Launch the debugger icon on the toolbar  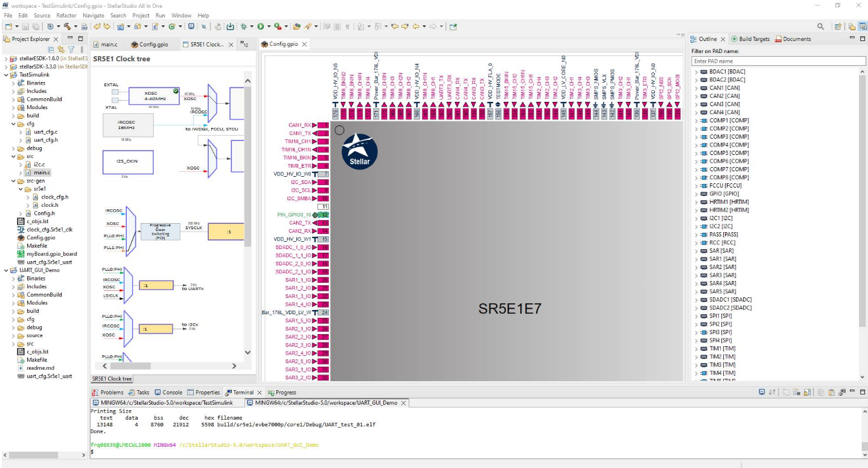(x=244, y=26)
